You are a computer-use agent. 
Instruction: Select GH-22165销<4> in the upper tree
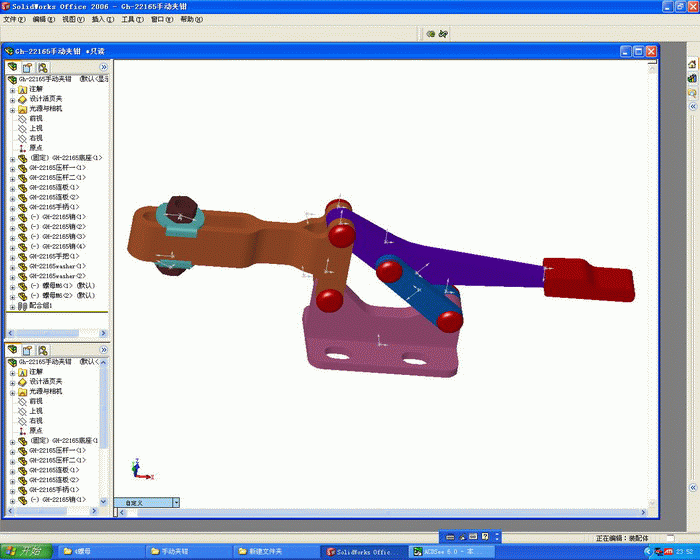click(x=58, y=247)
